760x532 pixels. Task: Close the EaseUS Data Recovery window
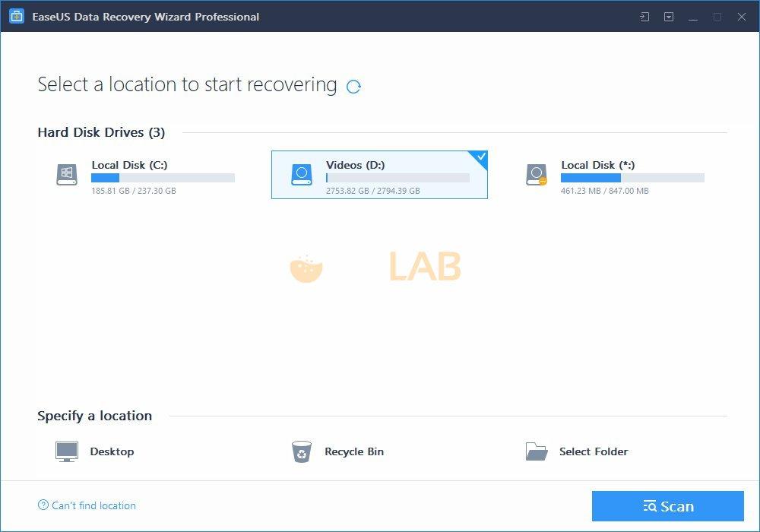(742, 17)
